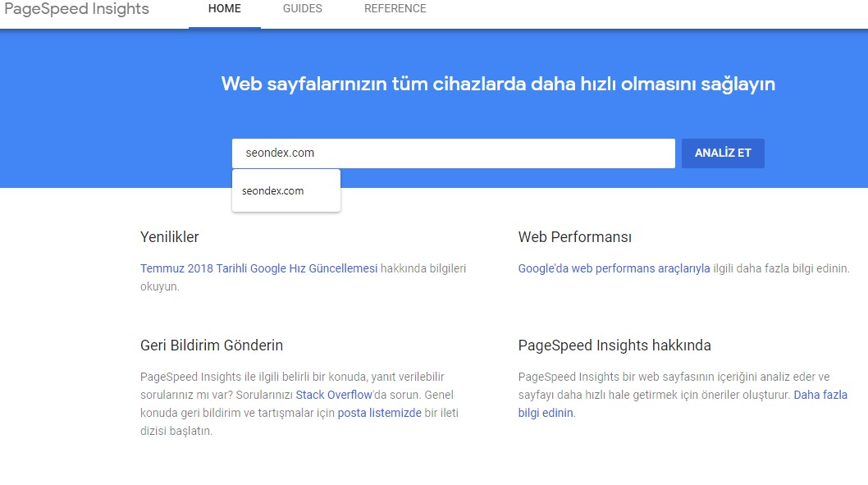Click the Geri Bildirim Gönderin heading
Image resolution: width=868 pixels, height=485 pixels.
pos(210,345)
